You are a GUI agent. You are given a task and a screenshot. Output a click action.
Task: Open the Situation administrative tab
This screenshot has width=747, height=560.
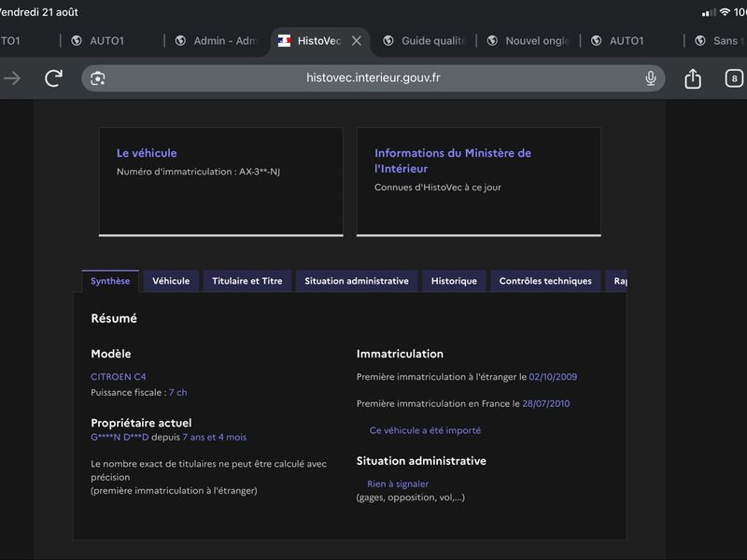point(357,281)
